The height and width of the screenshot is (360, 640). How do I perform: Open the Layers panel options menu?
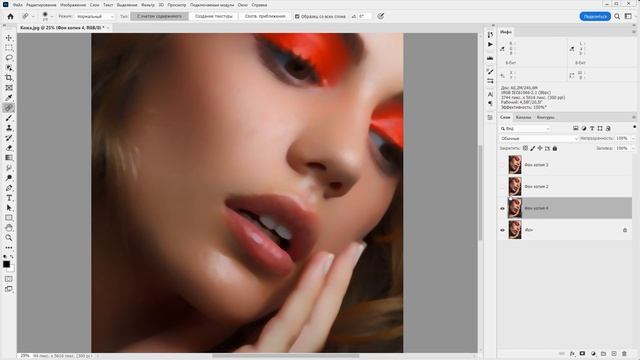click(634, 118)
